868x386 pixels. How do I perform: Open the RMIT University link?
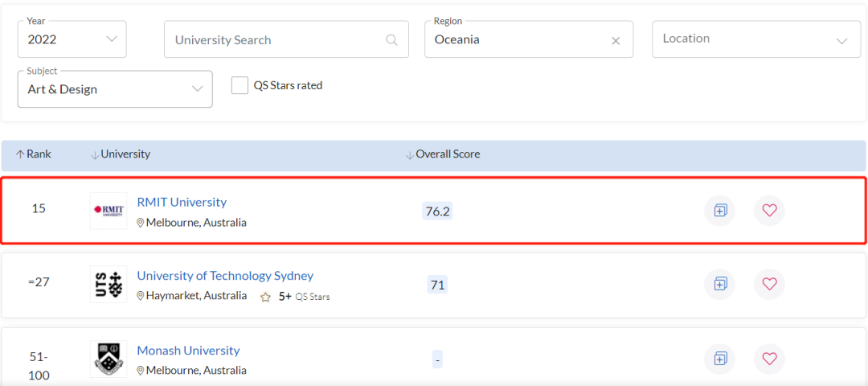[182, 202]
